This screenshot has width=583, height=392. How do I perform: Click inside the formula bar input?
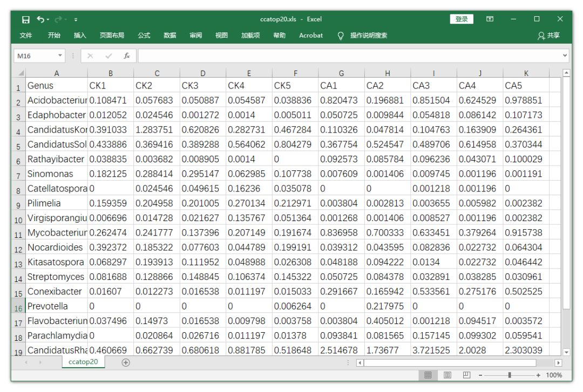pyautogui.click(x=349, y=56)
